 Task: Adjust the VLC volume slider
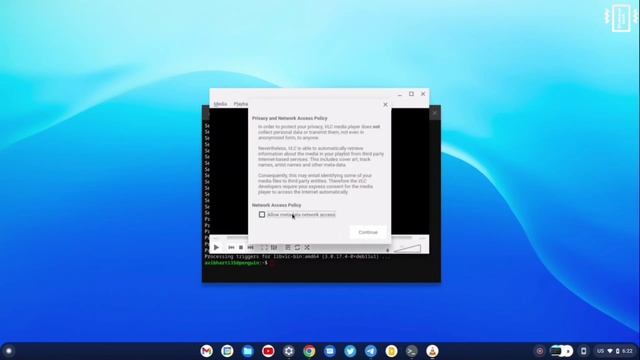click(407, 248)
